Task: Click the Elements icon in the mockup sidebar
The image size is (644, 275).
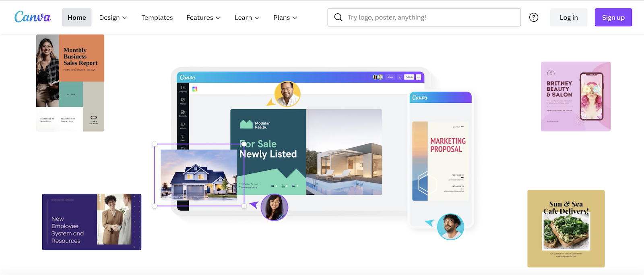Action: coord(183,113)
